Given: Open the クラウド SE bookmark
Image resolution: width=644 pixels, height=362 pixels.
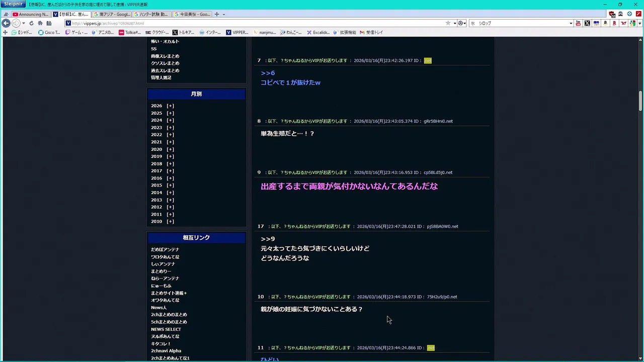Looking at the screenshot, I should (x=157, y=32).
